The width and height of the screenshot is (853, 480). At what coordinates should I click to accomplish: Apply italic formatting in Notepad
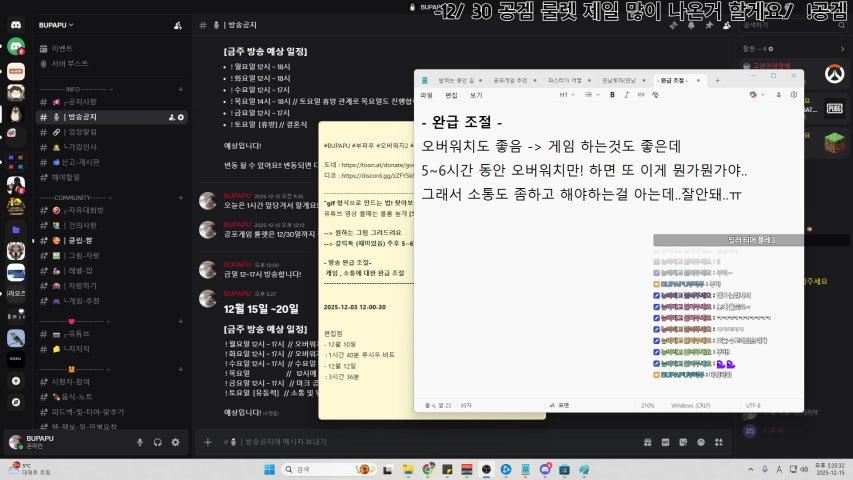[x=626, y=95]
